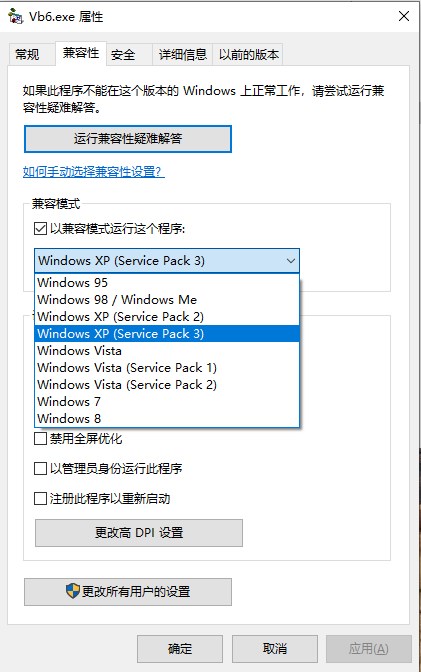Screen dimensions: 421x672
Task: Close the Vb6.exe properties dialog
Action: tap(403, 16)
